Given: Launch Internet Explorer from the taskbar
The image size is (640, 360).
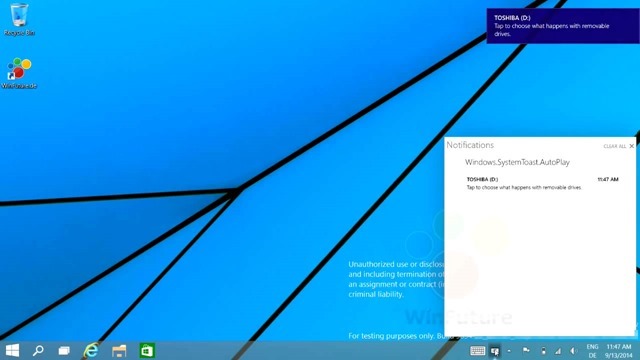Looking at the screenshot, I should [x=91, y=351].
